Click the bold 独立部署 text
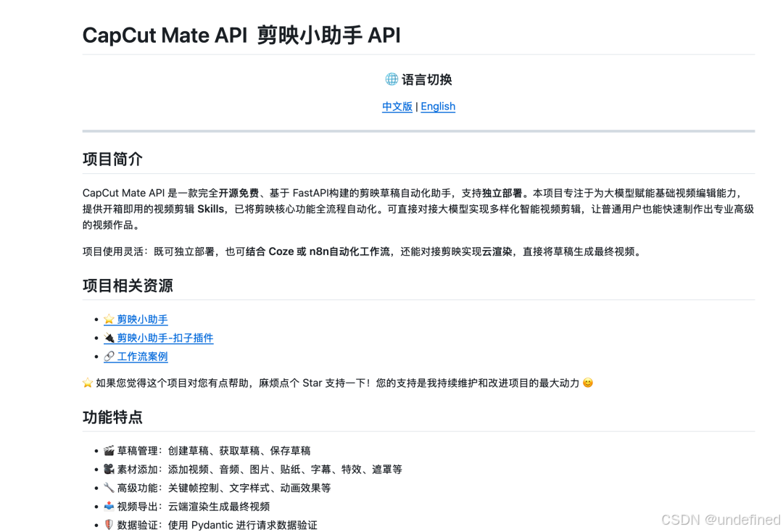This screenshot has height=532, width=783. (502, 193)
